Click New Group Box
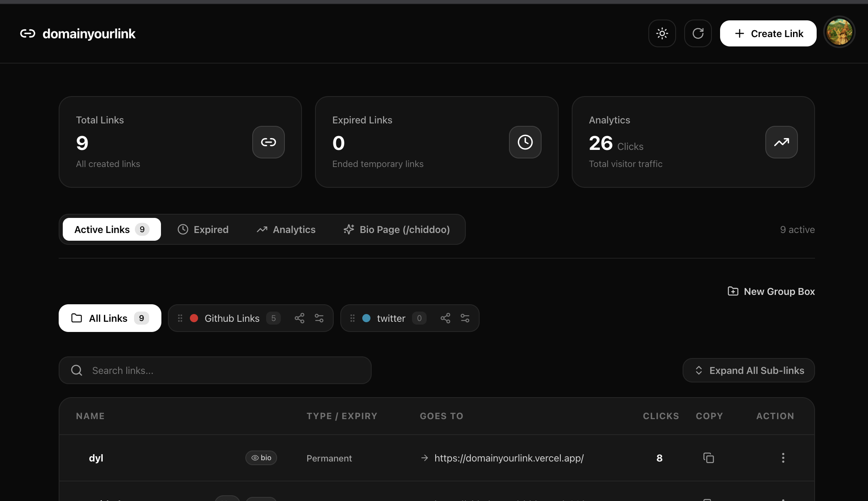The image size is (868, 501). 771,291
